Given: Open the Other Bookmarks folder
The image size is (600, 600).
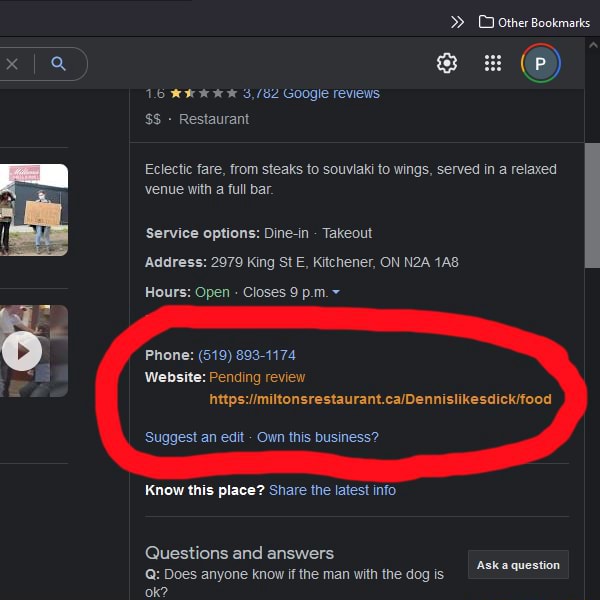Looking at the screenshot, I should [x=534, y=23].
